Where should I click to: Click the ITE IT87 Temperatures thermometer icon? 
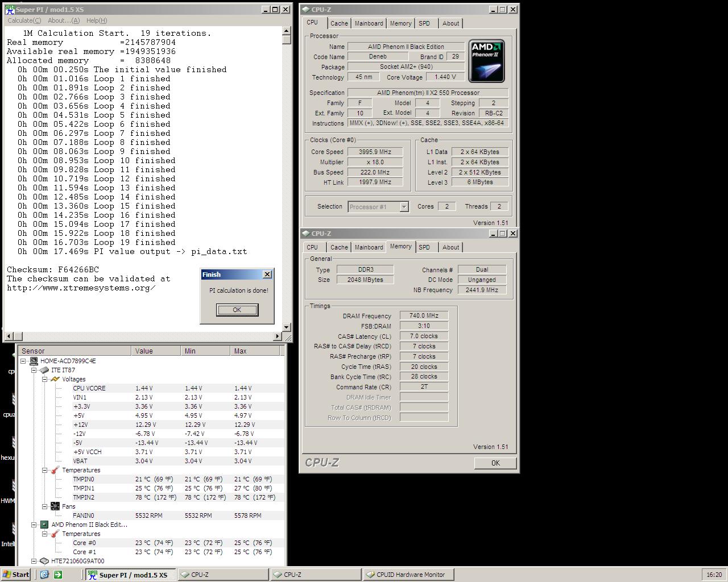(x=55, y=470)
